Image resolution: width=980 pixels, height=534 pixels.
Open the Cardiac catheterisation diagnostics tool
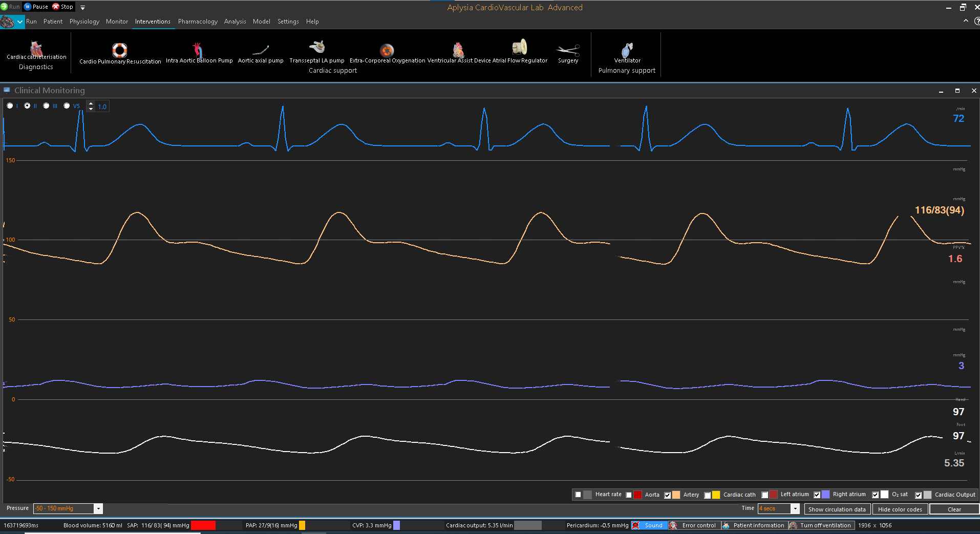click(36, 50)
